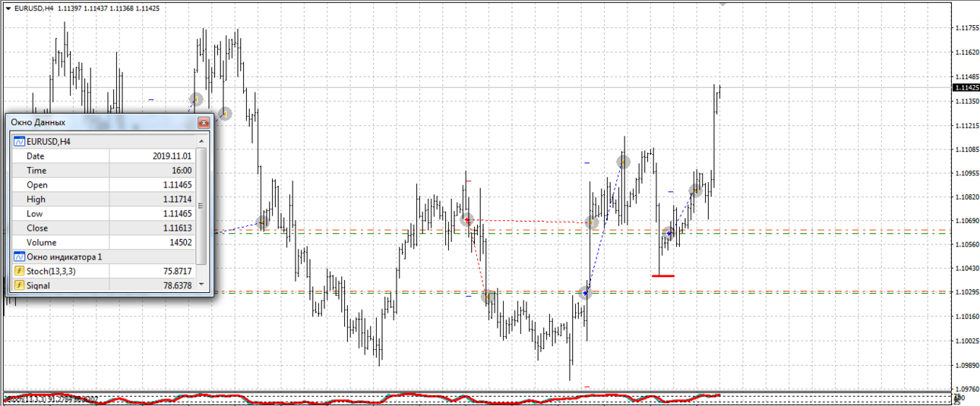Click the data window scroll up arrow

tap(201, 141)
